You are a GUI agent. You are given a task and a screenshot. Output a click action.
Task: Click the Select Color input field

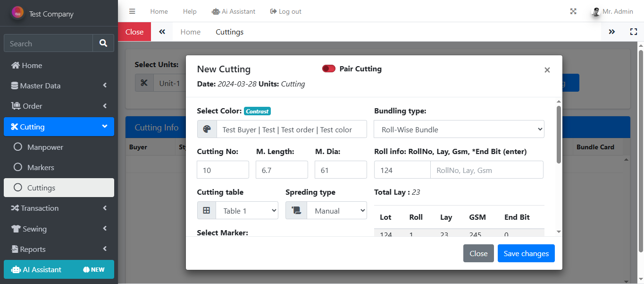tap(292, 129)
